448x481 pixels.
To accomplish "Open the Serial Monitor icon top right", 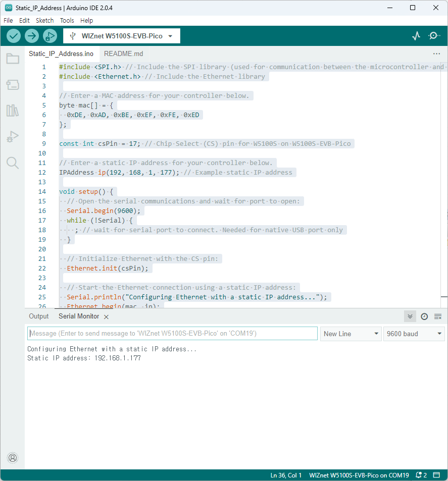I will (433, 35).
